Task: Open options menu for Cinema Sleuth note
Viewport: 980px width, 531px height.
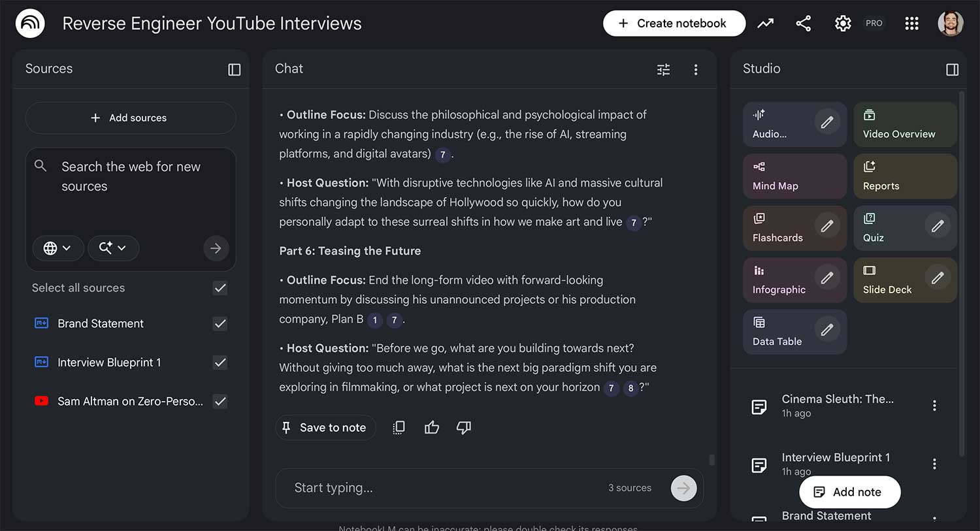Action: tap(935, 406)
